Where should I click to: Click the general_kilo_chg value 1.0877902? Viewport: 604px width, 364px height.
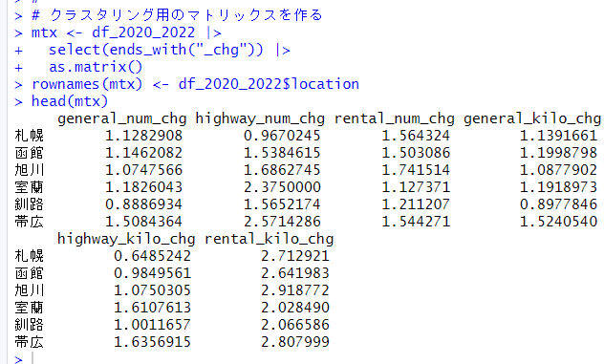tap(558, 170)
